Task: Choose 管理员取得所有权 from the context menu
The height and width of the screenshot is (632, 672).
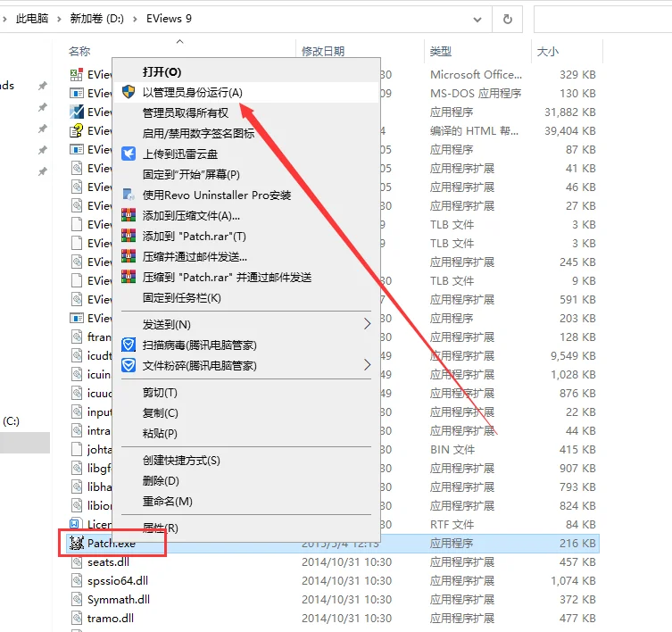Action: click(x=186, y=112)
